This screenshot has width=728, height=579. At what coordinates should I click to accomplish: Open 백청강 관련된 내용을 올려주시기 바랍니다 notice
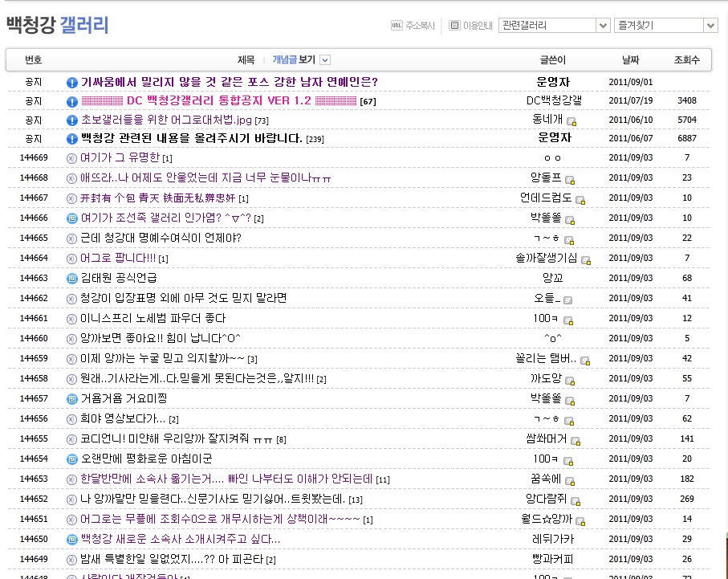coord(191,138)
